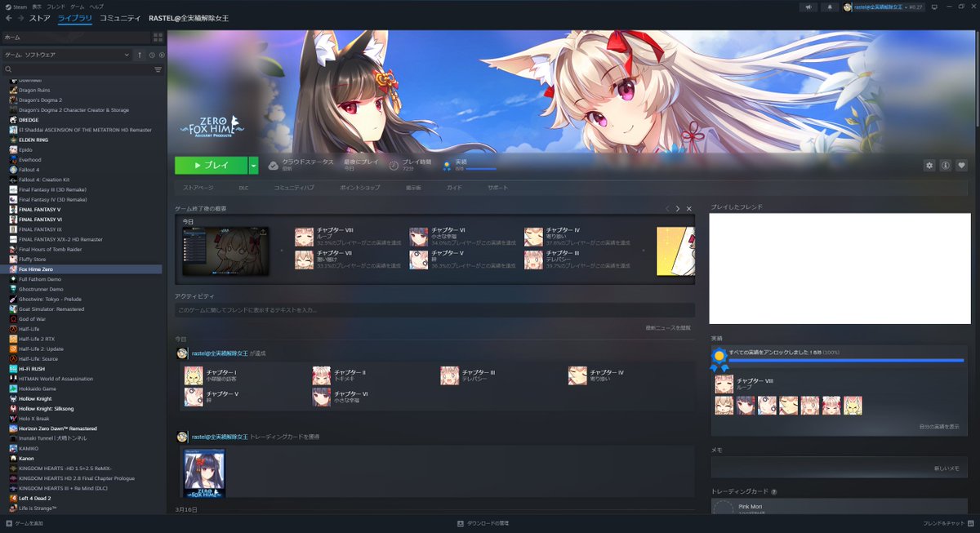
Task: Open the ゲーム、ソフトウェア filter dropdown
Action: [68, 55]
